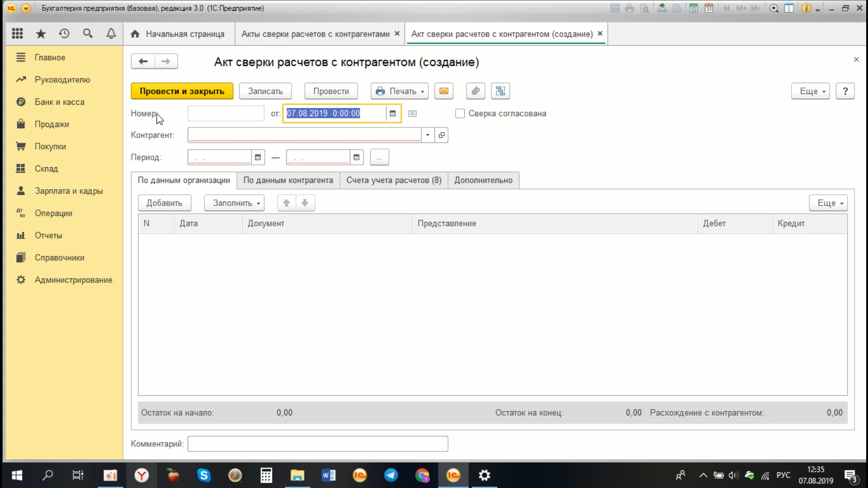Click the Добавить button

[x=164, y=203]
